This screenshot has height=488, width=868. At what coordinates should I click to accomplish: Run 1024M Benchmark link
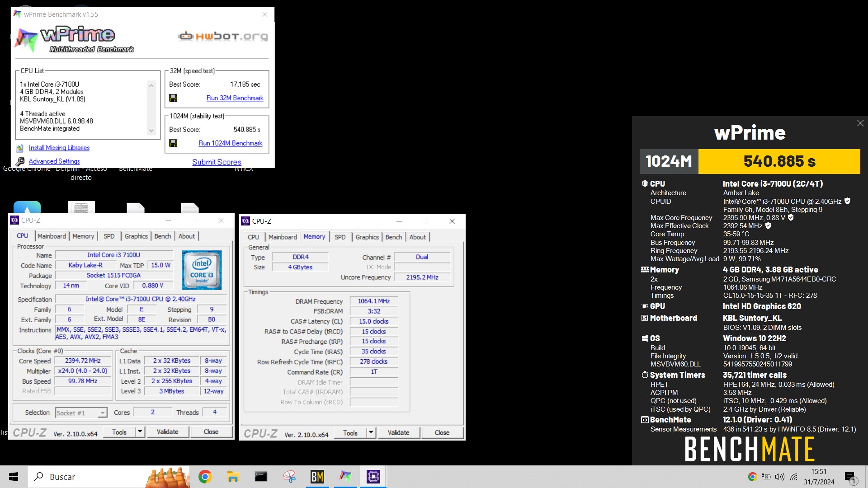[230, 143]
